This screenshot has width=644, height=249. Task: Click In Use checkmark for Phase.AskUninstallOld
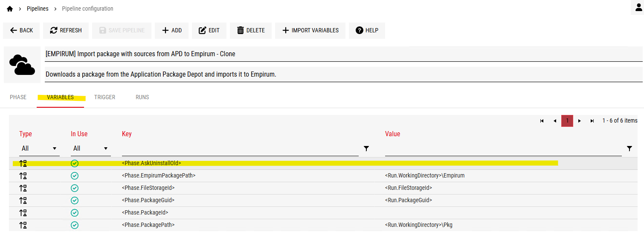pos(75,163)
